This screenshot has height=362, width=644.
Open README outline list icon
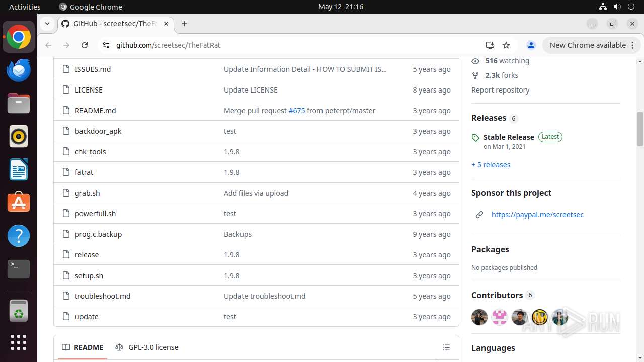tap(446, 347)
